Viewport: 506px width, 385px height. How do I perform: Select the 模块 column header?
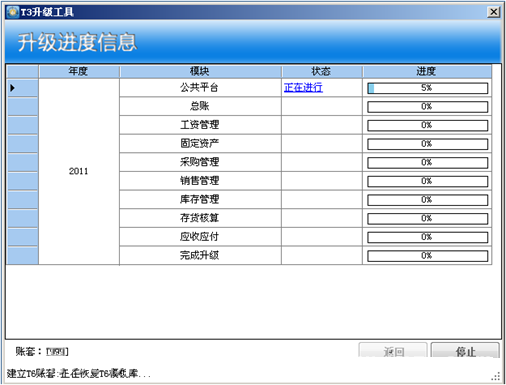click(200, 71)
